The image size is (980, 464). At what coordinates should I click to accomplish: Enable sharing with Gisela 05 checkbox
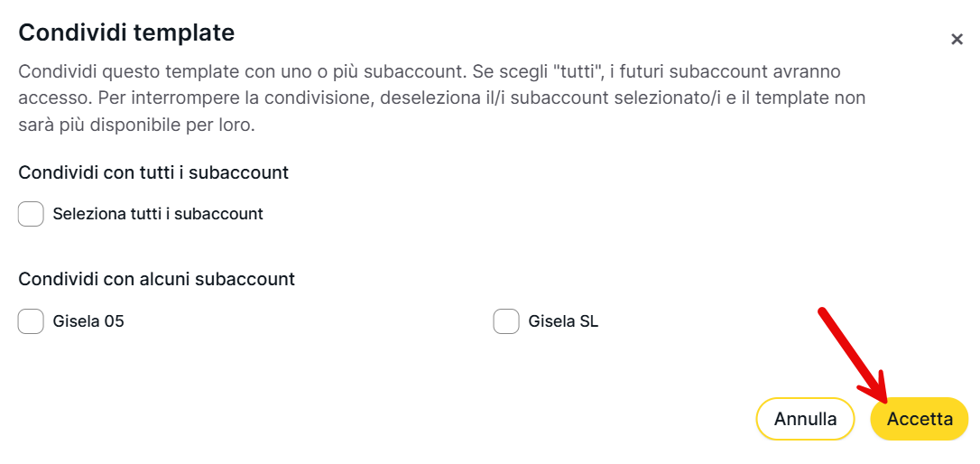pos(31,321)
